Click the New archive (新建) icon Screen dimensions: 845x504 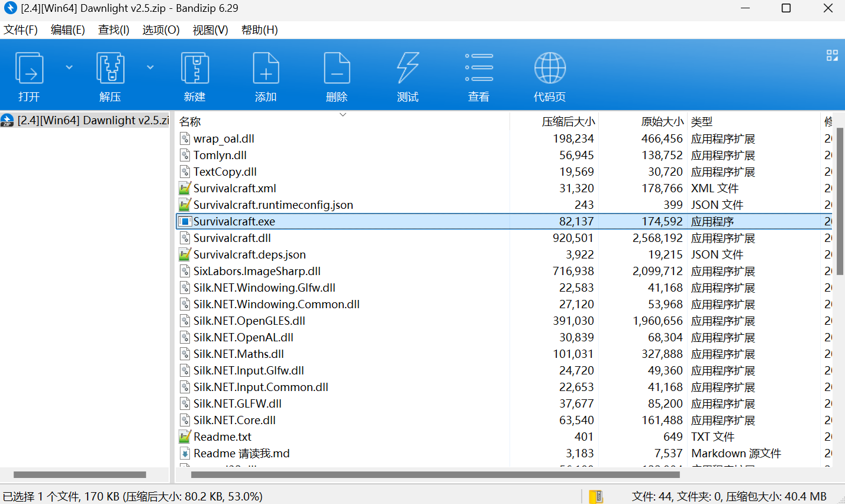tap(195, 69)
